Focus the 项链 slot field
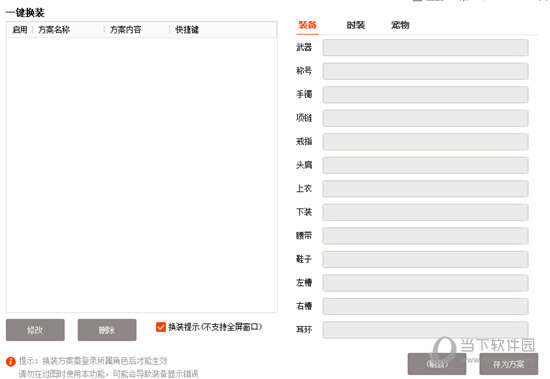This screenshot has height=379, width=550. pos(425,118)
